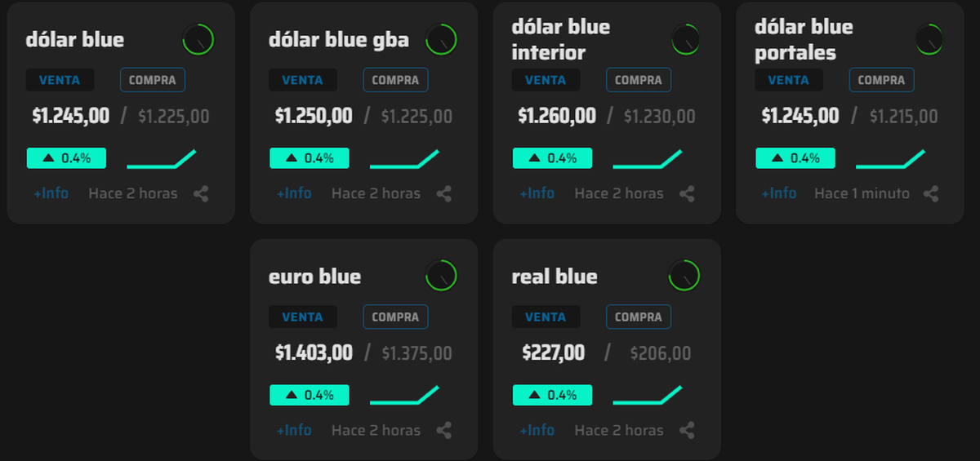Click the dólar blue gba title
The image size is (980, 461).
point(338,39)
